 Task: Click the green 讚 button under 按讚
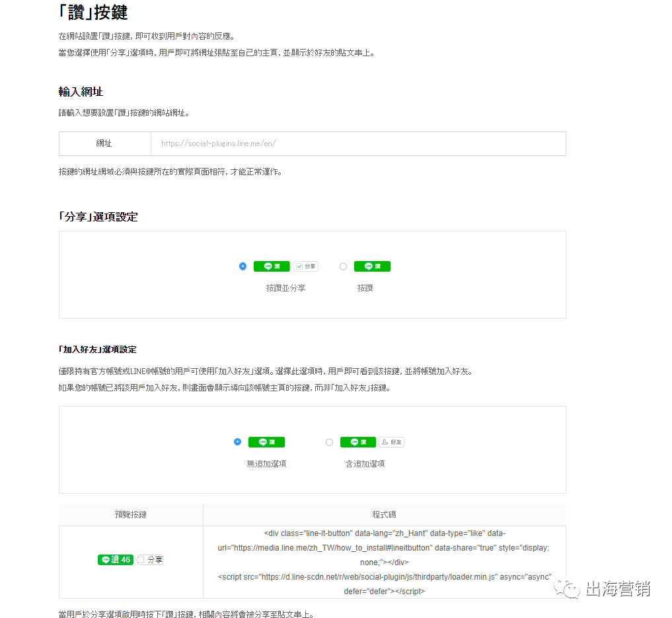coord(372,266)
